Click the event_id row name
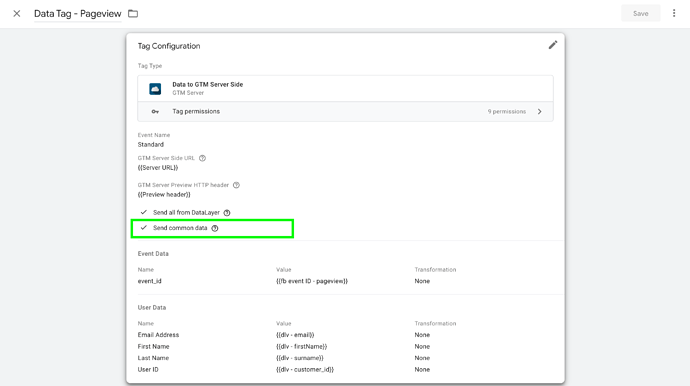690x386 pixels. click(x=150, y=281)
